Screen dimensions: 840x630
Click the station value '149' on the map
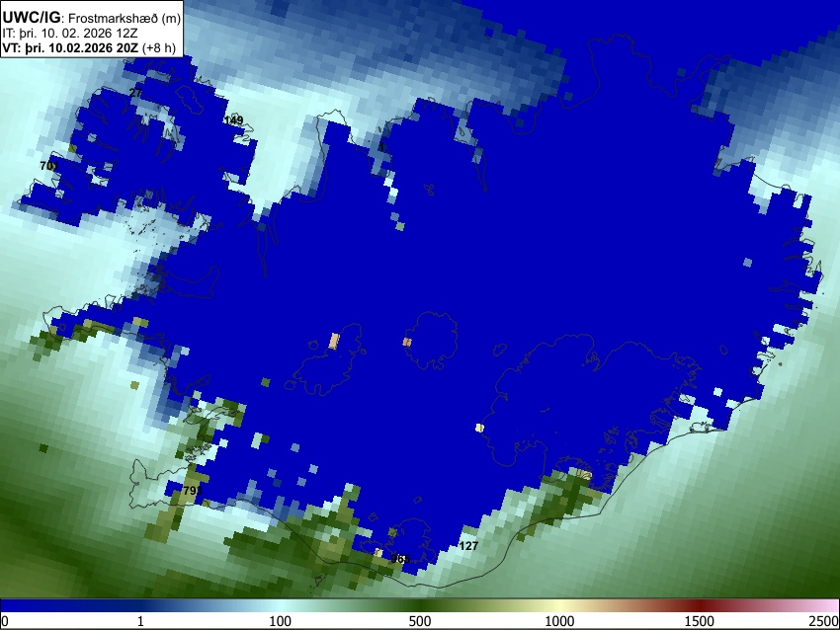pyautogui.click(x=233, y=120)
